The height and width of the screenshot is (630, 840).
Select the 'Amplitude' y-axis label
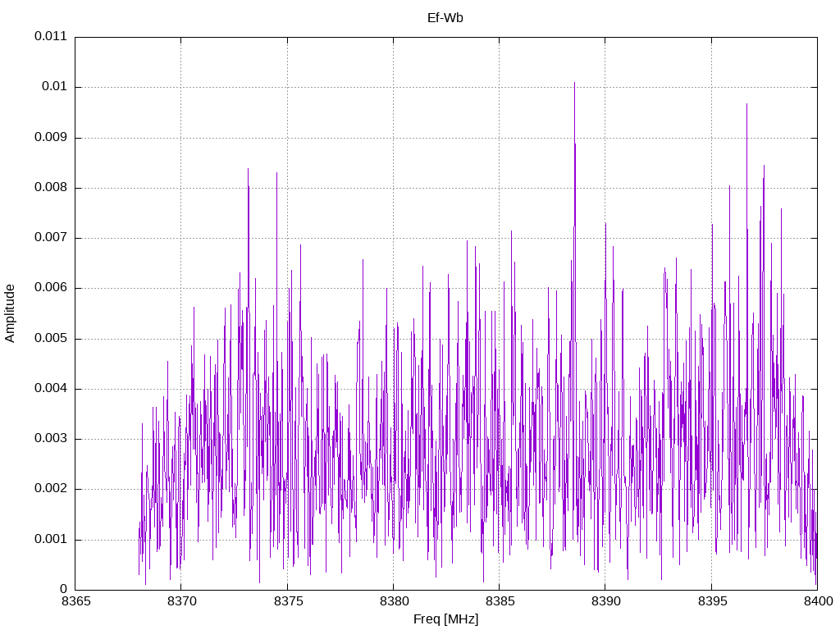pos(10,313)
